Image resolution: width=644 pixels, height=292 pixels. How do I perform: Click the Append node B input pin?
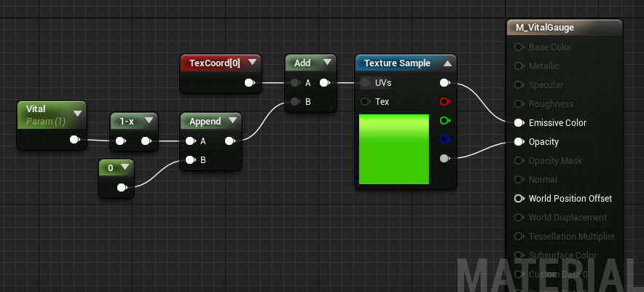[190, 160]
